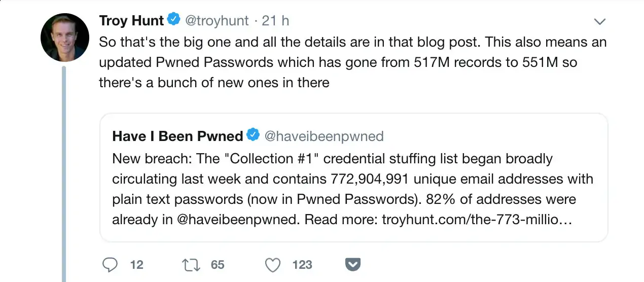Open the Troy Hunt display name link
This screenshot has width=644, height=282.
(x=131, y=21)
